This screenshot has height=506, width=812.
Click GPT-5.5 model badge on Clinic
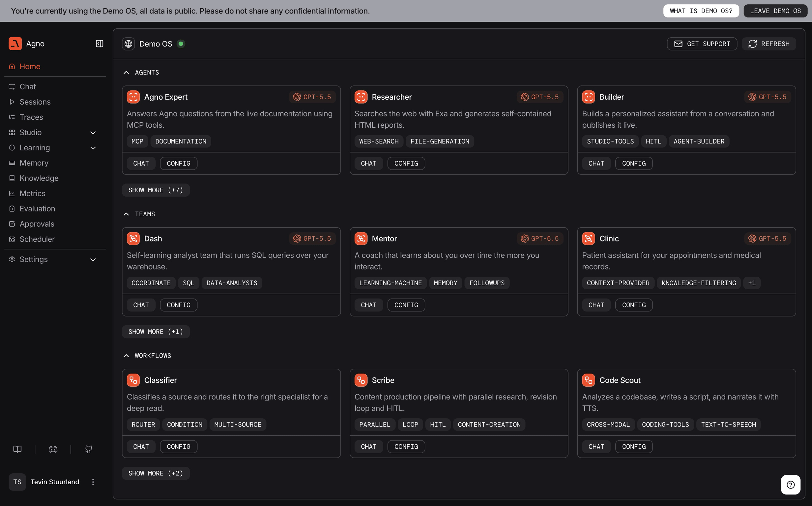coord(768,238)
